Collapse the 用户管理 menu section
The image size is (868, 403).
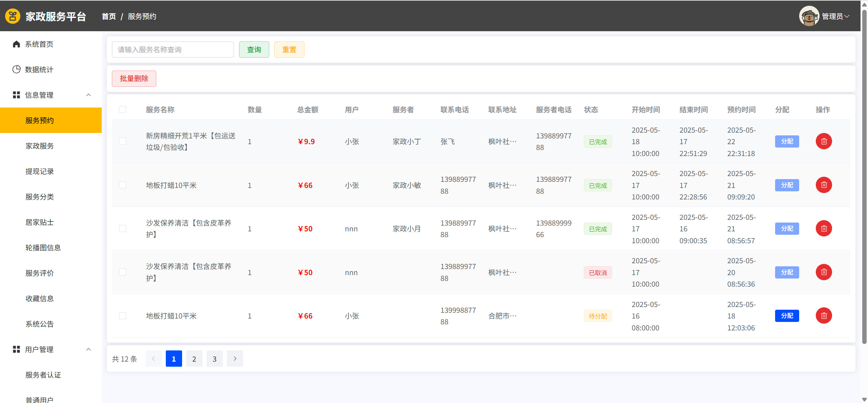(88, 349)
